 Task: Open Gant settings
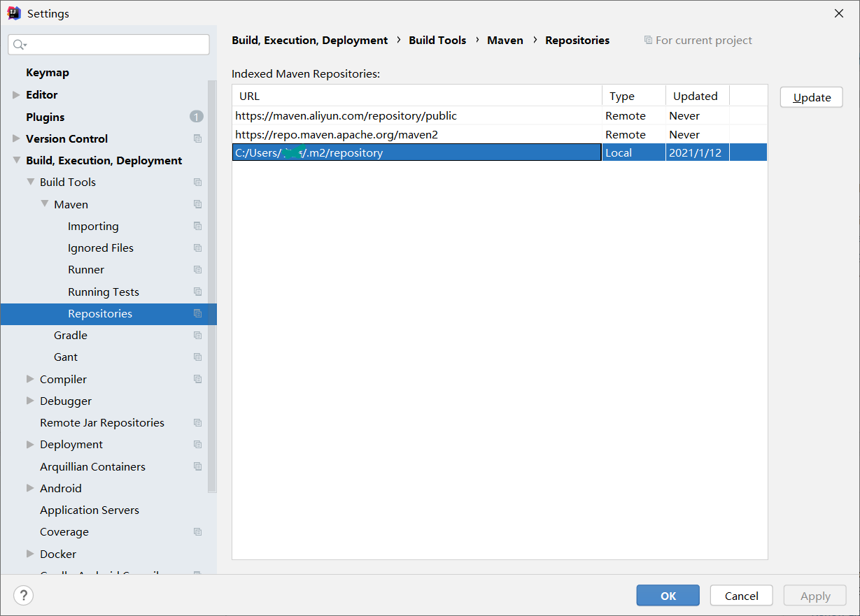tap(66, 357)
